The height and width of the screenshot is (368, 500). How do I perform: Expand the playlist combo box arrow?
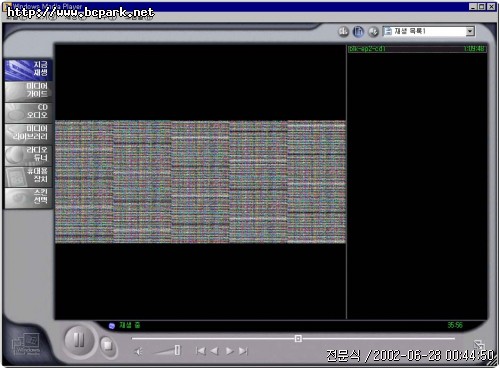coord(470,31)
